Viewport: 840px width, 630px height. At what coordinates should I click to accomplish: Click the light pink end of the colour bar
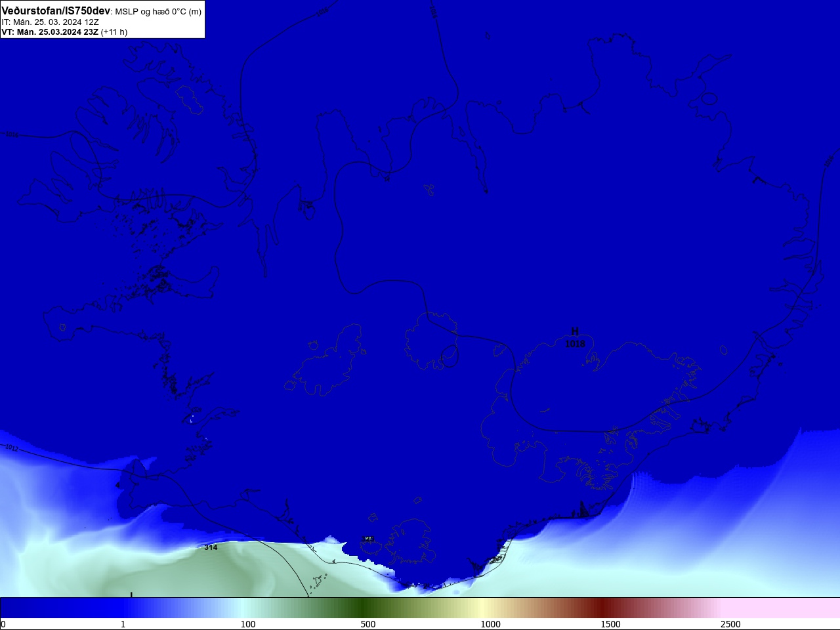(x=781, y=608)
